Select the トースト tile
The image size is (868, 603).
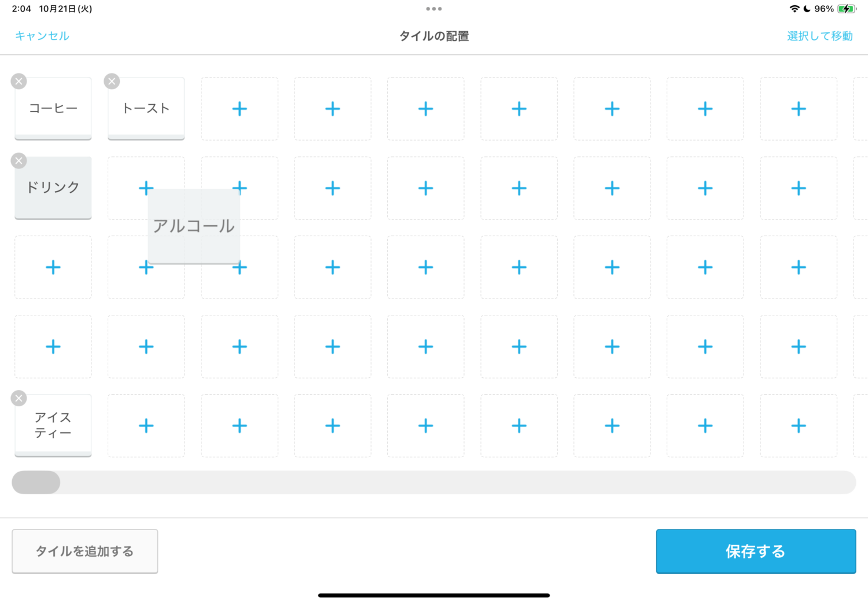click(146, 109)
